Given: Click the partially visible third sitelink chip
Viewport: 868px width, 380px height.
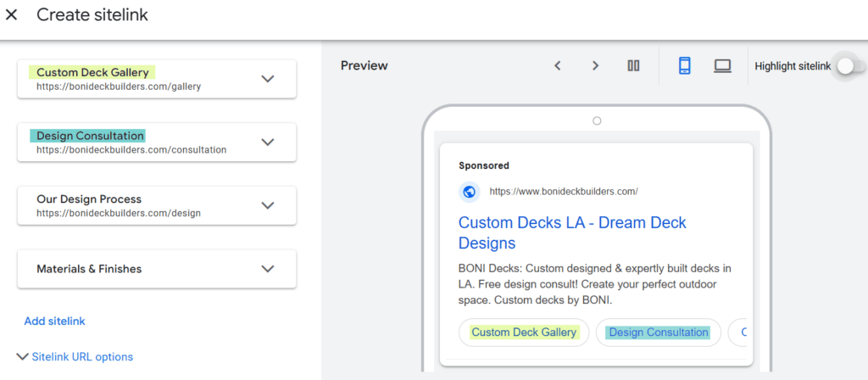Looking at the screenshot, I should coord(741,332).
